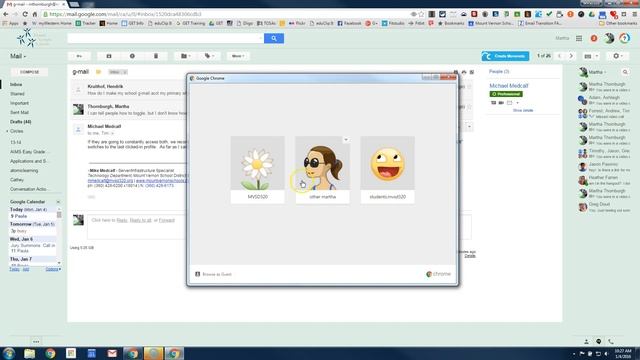Click Show details in People panel
The image size is (640, 360).
click(523, 111)
